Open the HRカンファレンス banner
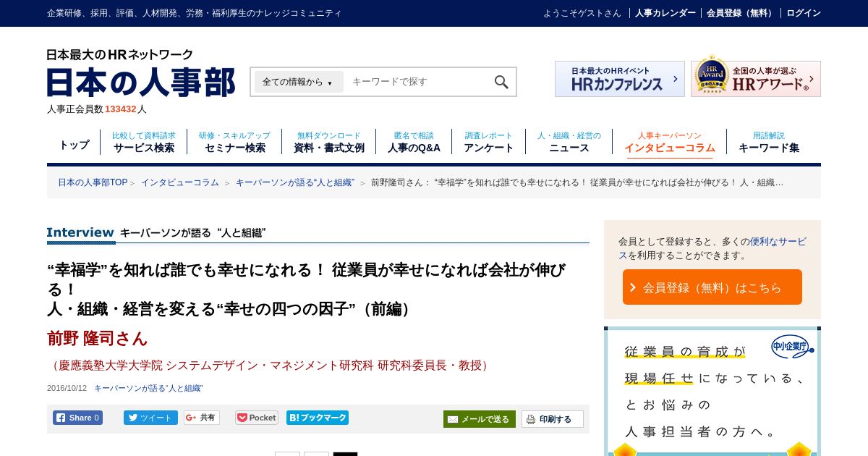Image resolution: width=868 pixels, height=456 pixels. [620, 79]
